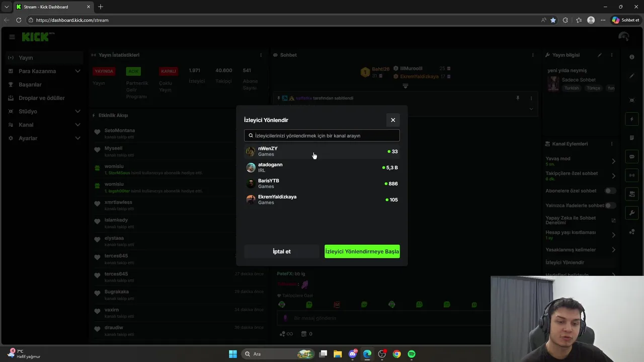Viewport: 644px width, 362px height.
Task: Open the profile avatar menu in dashboard header
Action: coord(624,37)
